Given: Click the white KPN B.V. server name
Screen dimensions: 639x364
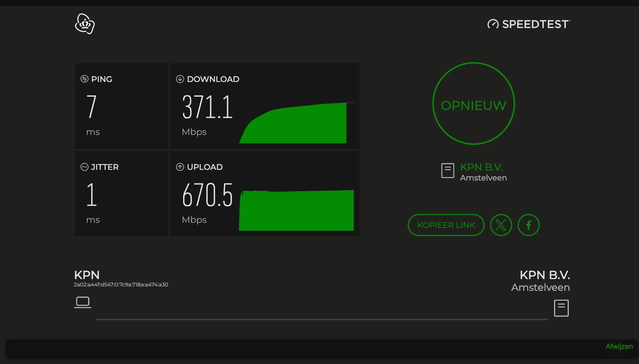Looking at the screenshot, I should 545,275.
